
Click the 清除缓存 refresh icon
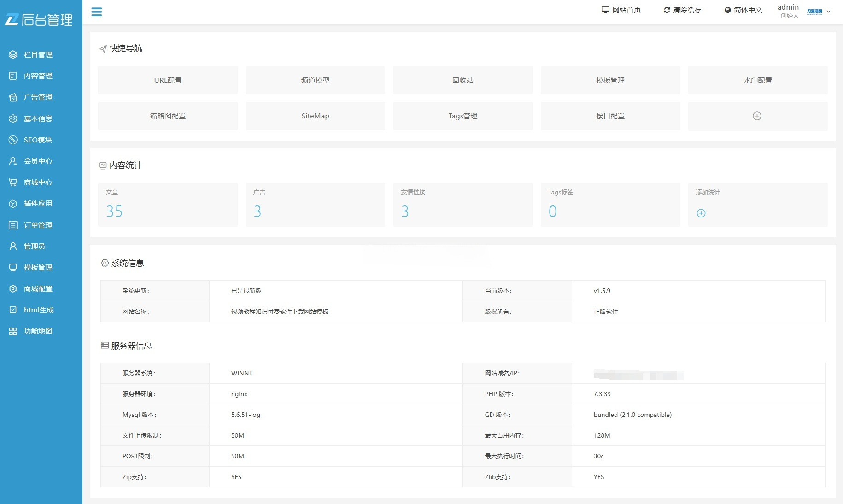666,9
